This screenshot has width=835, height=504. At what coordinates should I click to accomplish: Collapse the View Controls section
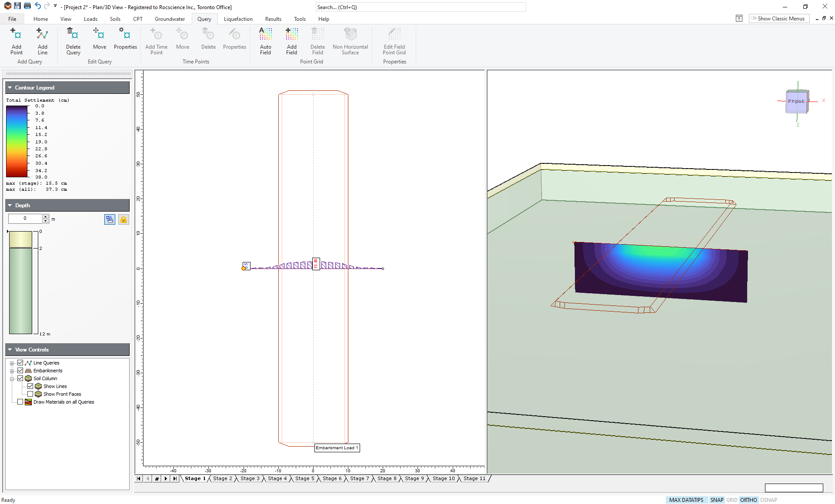[x=10, y=350]
